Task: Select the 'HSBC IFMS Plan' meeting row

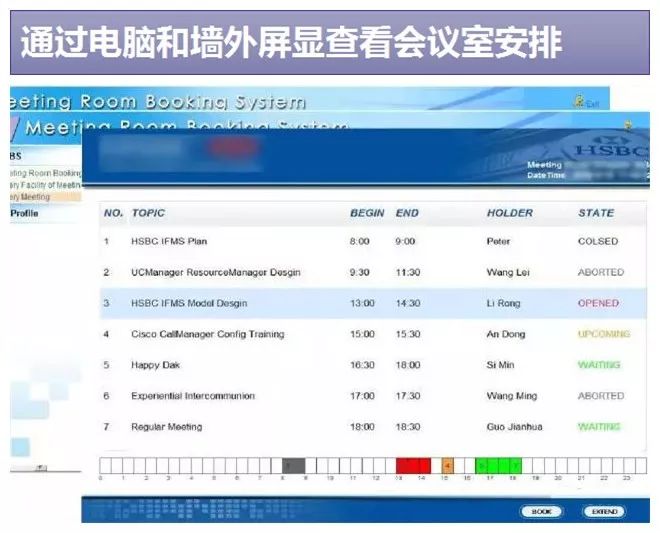Action: pyautogui.click(x=373, y=241)
